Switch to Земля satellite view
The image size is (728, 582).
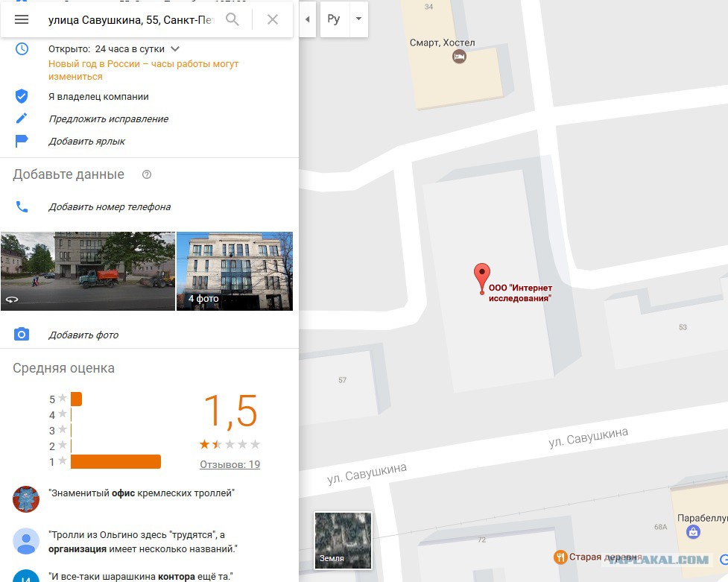(x=343, y=540)
